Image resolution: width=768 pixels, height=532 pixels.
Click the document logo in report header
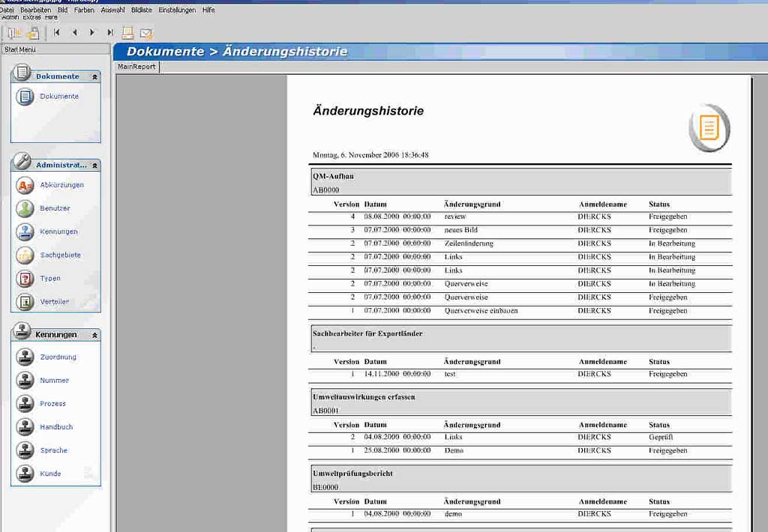pos(709,127)
